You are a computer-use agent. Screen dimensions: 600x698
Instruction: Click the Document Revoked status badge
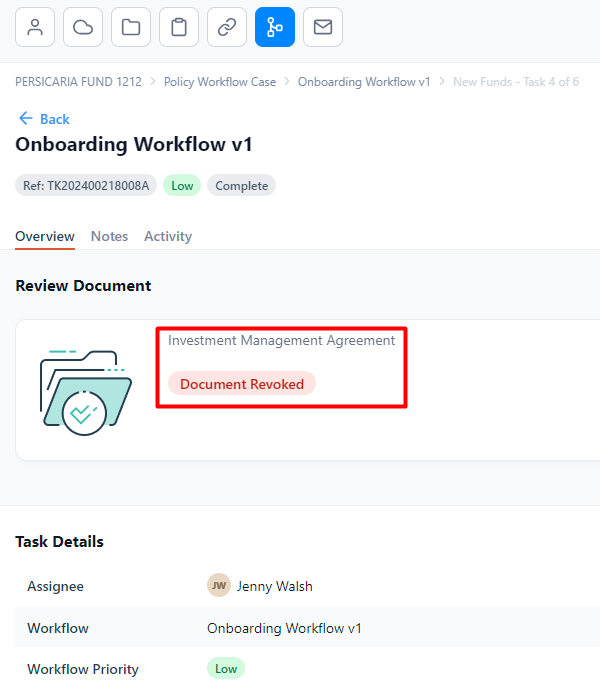pos(242,384)
